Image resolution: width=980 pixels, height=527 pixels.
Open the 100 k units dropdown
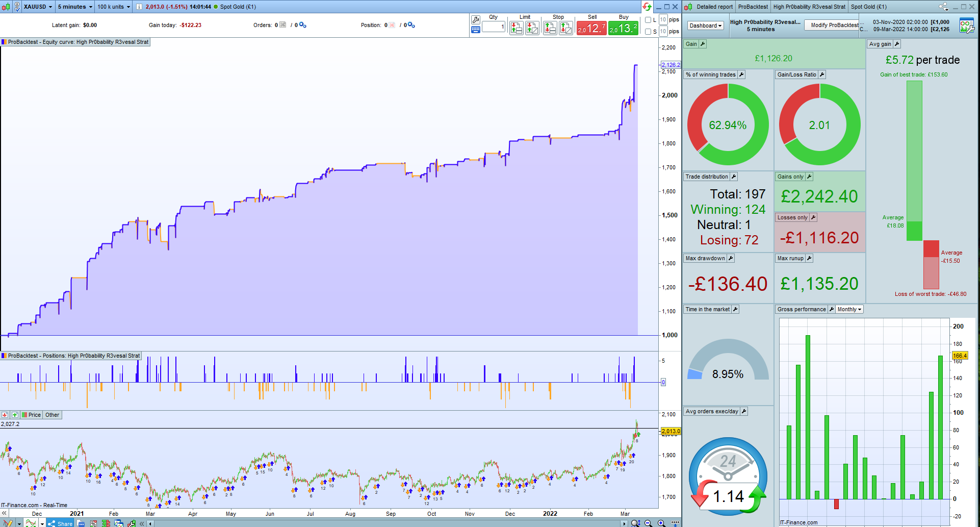pos(114,7)
